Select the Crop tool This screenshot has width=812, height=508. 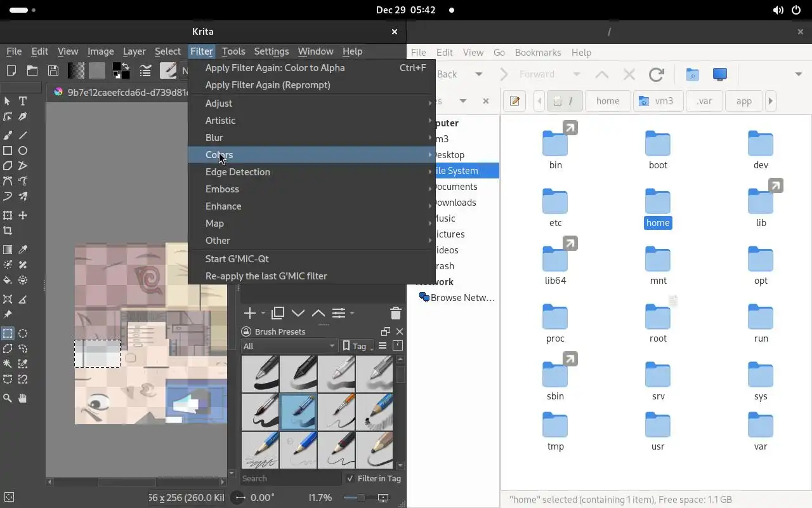[x=8, y=231]
